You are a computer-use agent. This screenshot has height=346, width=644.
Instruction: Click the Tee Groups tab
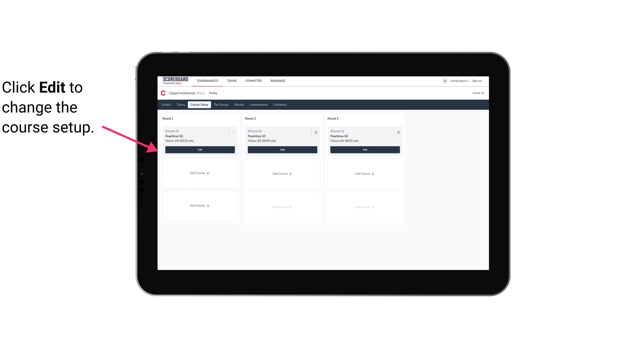(221, 104)
